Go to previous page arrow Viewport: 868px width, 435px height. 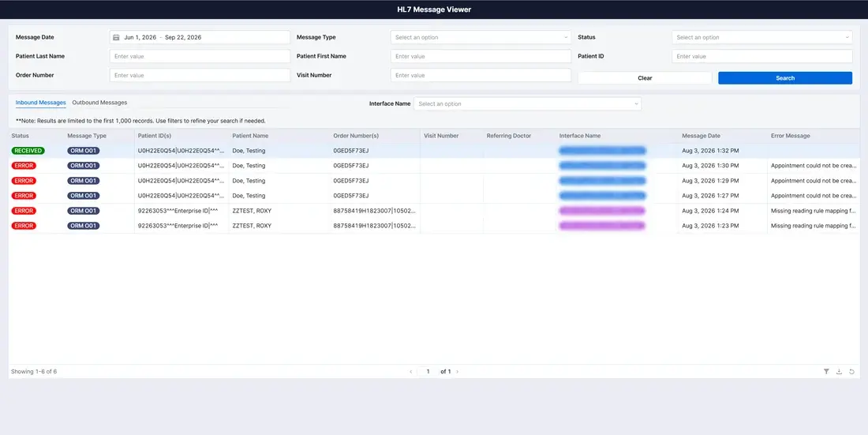(x=411, y=371)
